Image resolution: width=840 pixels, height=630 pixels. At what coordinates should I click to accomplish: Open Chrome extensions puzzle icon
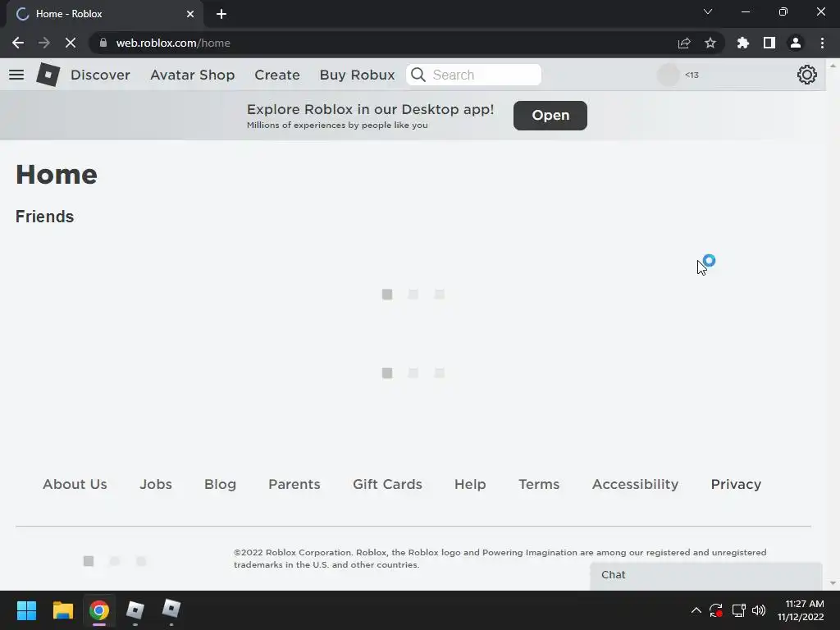[743, 43]
